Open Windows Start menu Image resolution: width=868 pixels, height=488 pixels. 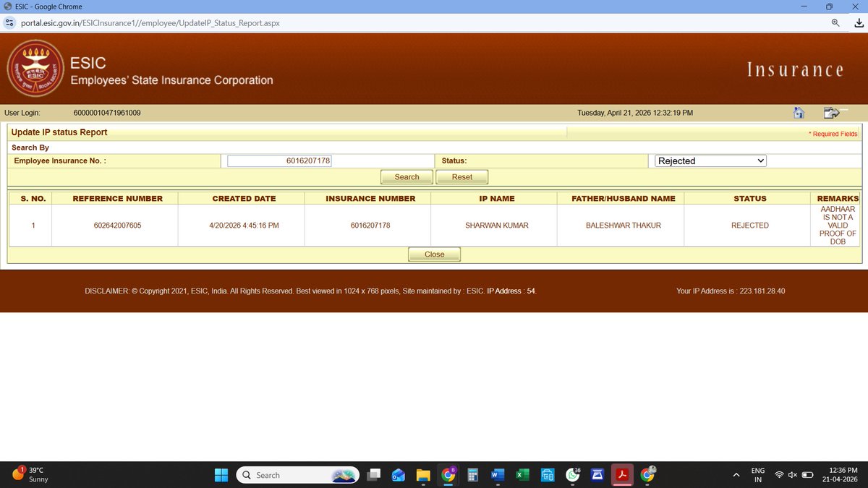click(x=221, y=475)
